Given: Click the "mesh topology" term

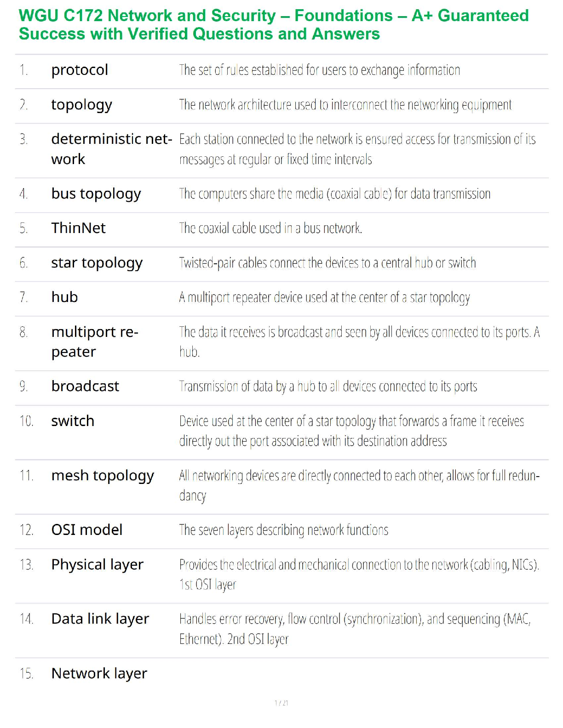Looking at the screenshot, I should point(103,476).
